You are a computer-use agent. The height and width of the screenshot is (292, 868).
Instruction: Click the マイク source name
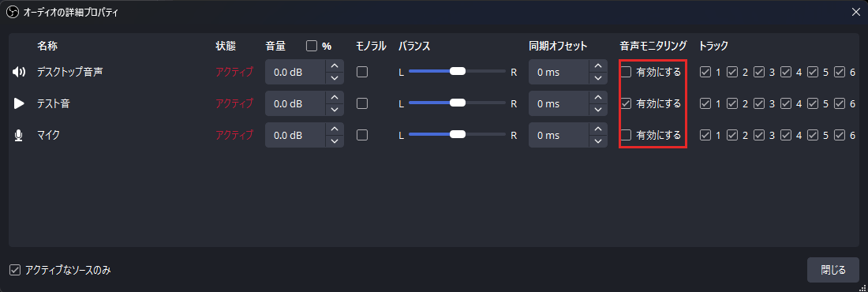(48, 135)
